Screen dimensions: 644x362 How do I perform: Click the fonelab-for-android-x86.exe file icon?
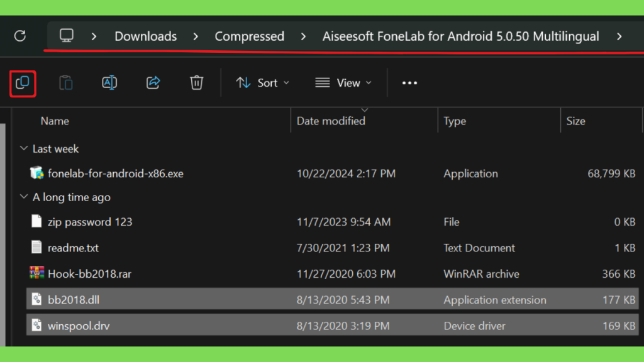click(36, 173)
